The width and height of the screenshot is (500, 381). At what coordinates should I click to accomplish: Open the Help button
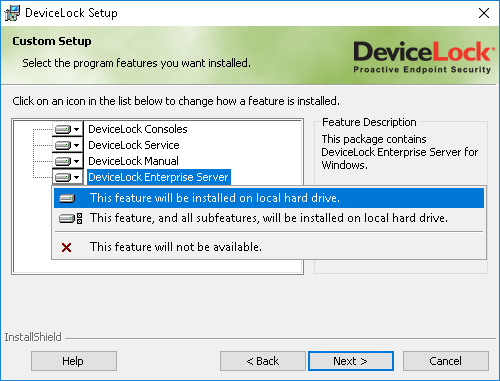tap(74, 361)
